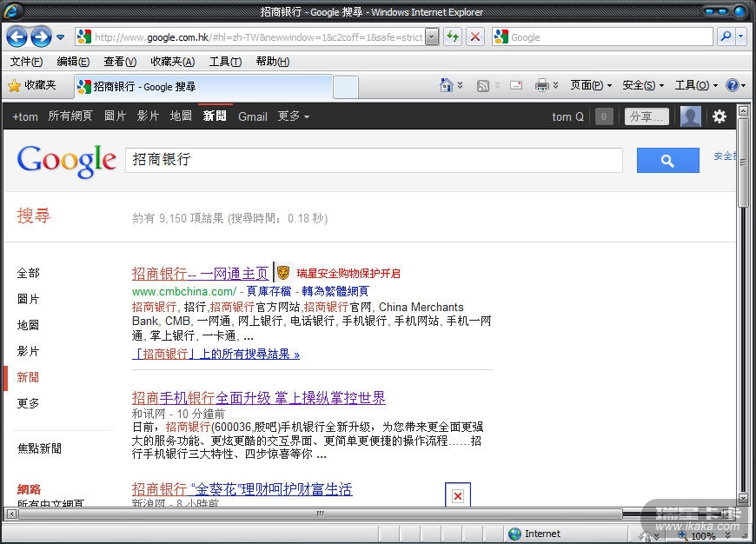Open the 招商银行-- 一网通主页 search result
Screen dimensions: 756x544
tap(200, 274)
